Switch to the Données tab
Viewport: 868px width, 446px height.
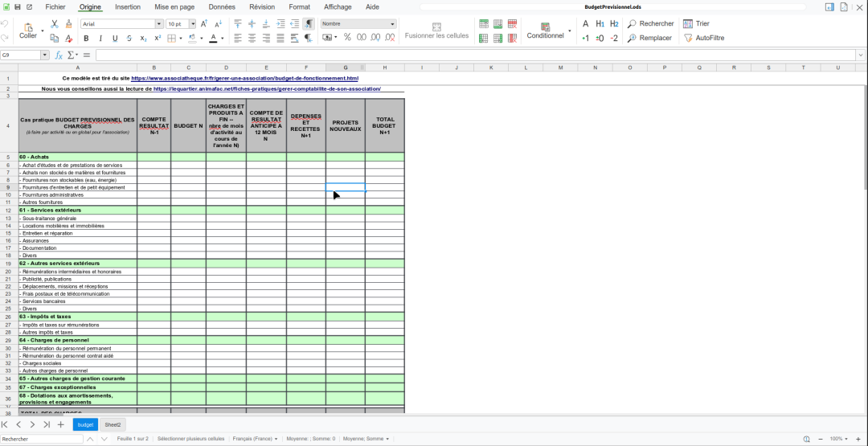(222, 7)
